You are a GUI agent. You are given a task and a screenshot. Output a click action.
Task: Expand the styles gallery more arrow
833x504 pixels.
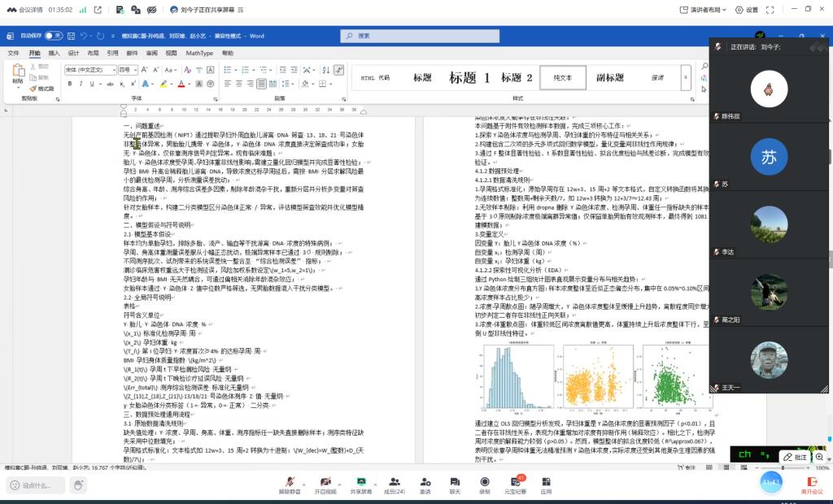pos(686,77)
